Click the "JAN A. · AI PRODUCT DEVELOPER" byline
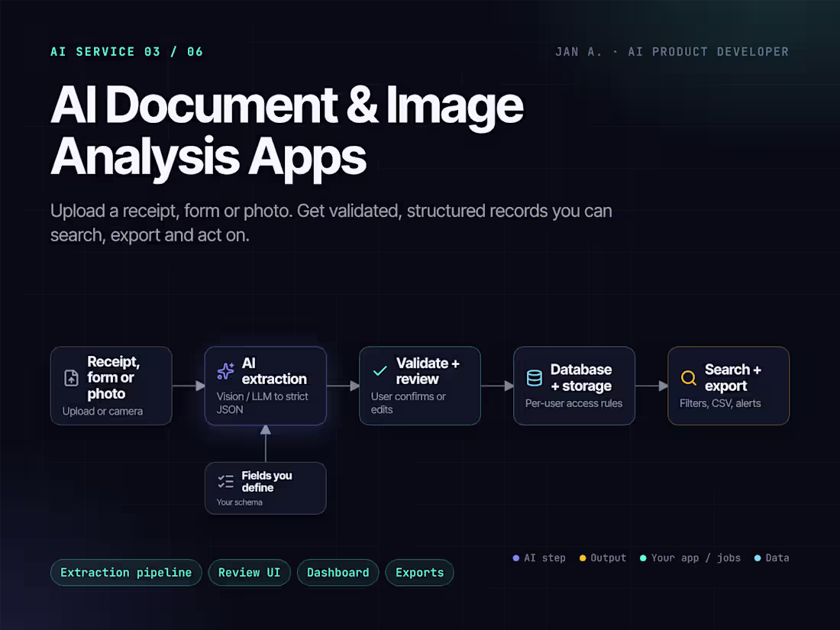Image resolution: width=840 pixels, height=630 pixels. 672,52
